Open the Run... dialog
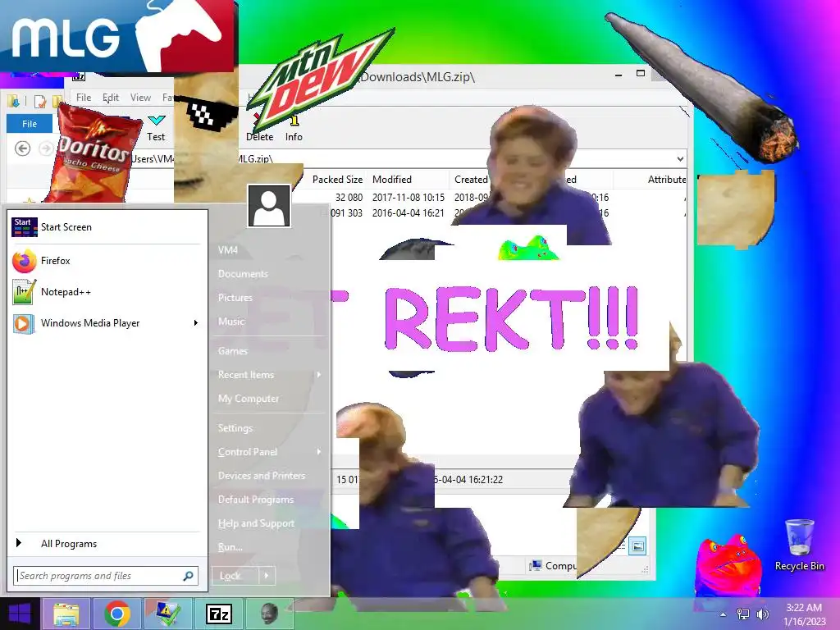840x630 pixels. (x=231, y=547)
